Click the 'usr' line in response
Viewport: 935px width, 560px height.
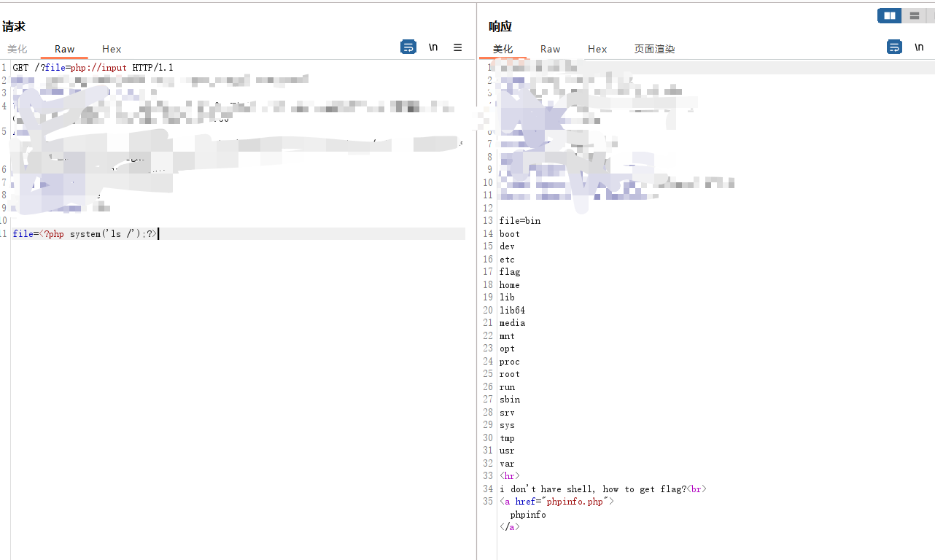(507, 451)
